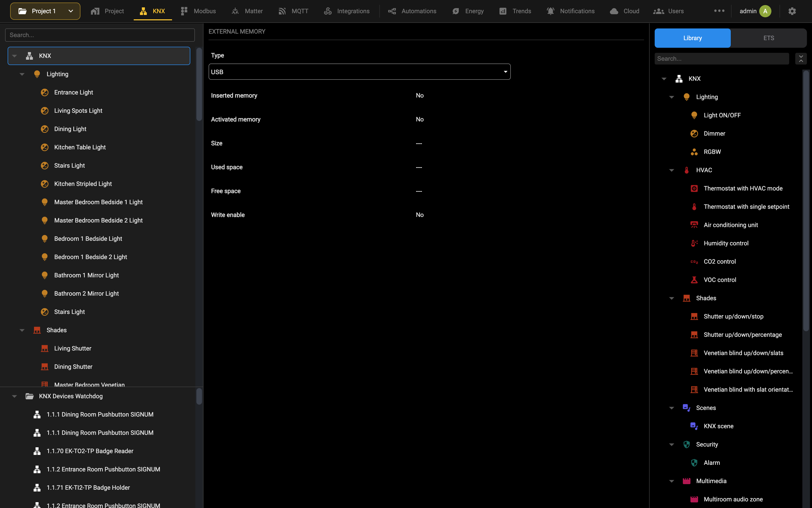812x508 pixels.
Task: Click the Air conditioning unit icon
Action: pos(694,225)
